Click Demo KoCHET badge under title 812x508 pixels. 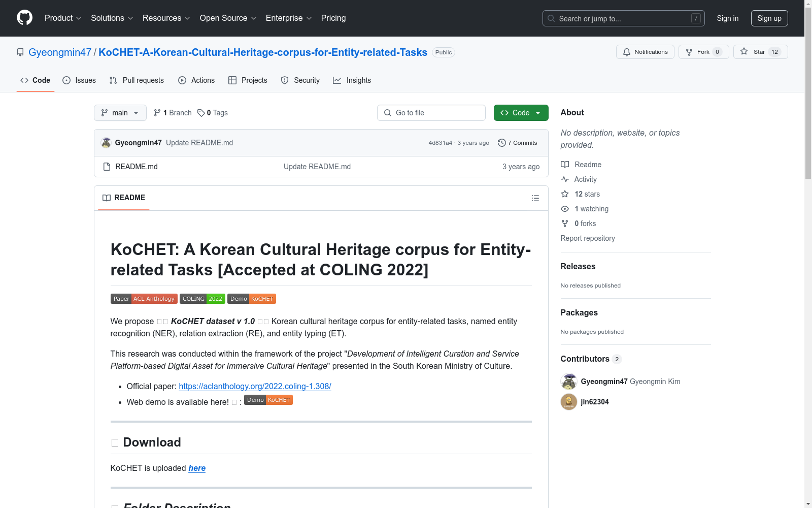pos(252,299)
